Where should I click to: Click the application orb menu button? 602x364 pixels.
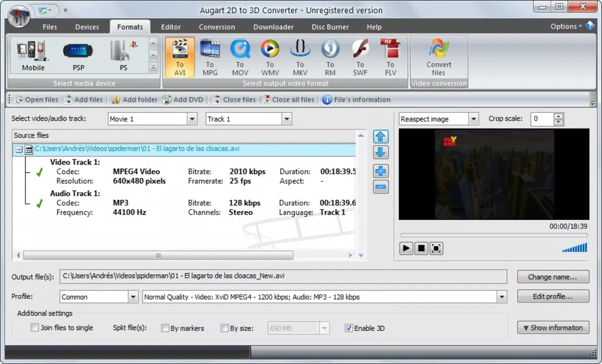click(x=18, y=17)
